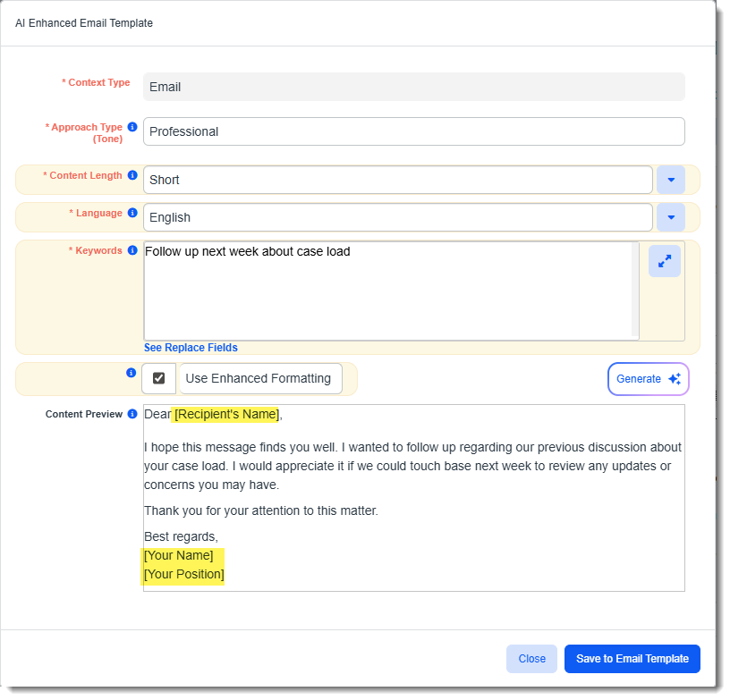Expand the Keywords text area with arrows icon

665,262
